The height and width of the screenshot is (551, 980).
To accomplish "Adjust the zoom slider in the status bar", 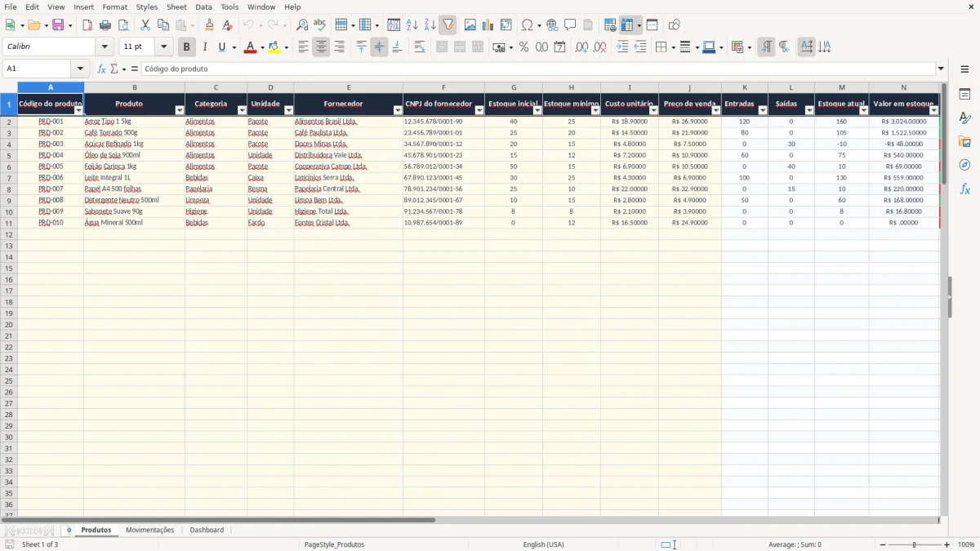I will coord(915,544).
